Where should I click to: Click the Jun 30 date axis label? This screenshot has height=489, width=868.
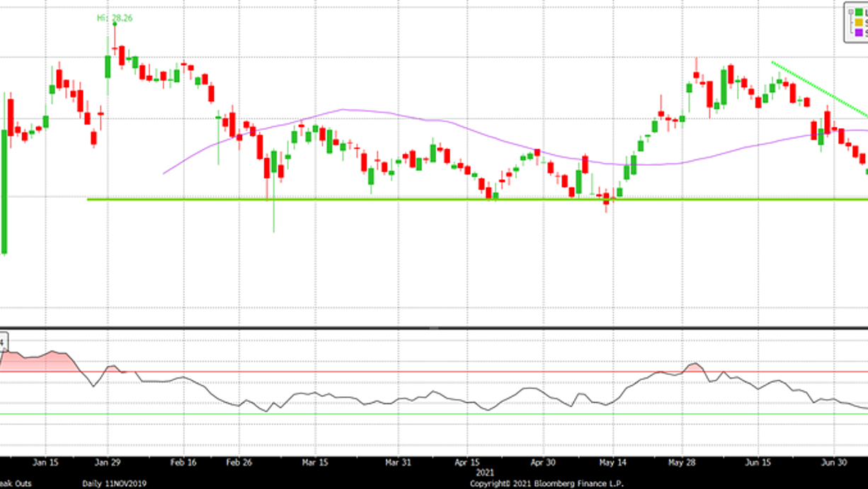[x=834, y=462]
